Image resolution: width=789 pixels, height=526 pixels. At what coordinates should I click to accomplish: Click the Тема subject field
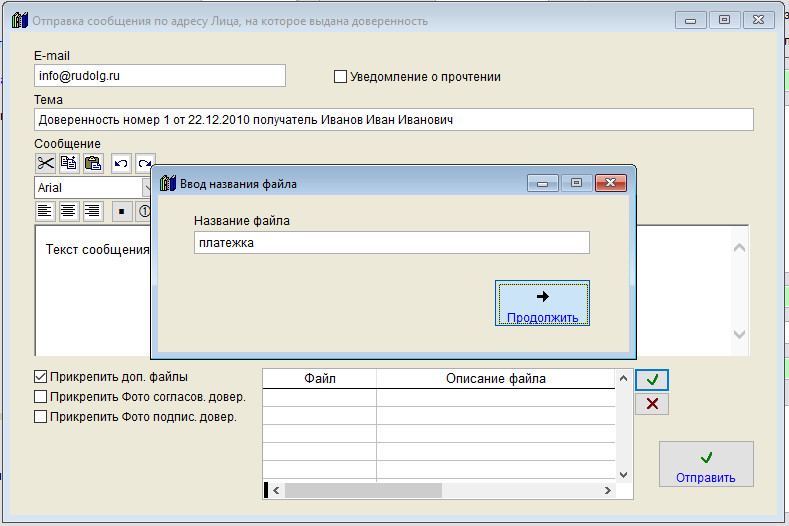[x=394, y=120]
